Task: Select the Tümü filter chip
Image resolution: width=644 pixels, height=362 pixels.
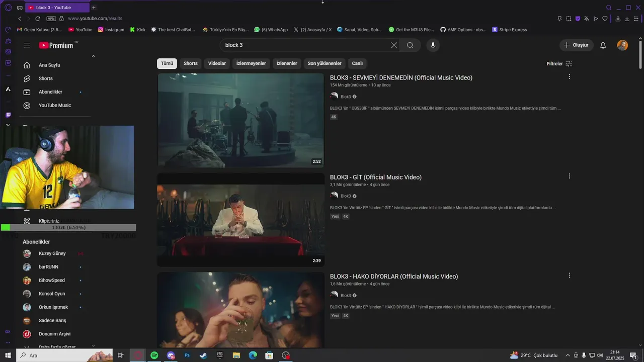Action: pos(167,63)
